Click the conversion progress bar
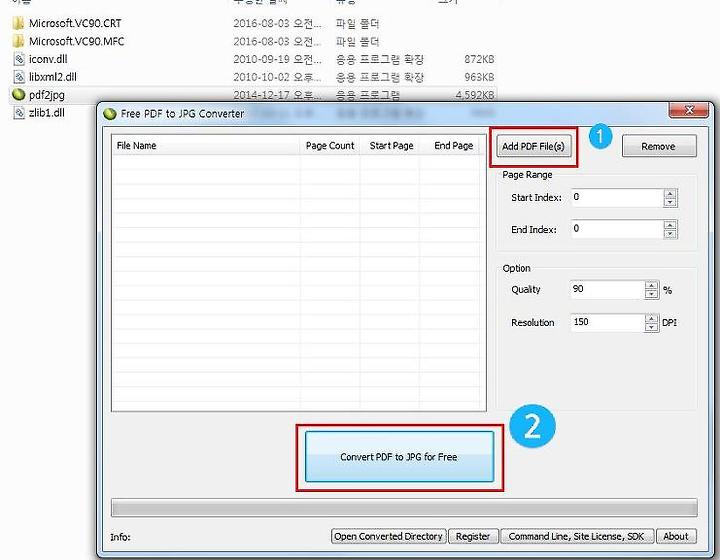Viewport: 720px width, 560px height. pos(404,508)
